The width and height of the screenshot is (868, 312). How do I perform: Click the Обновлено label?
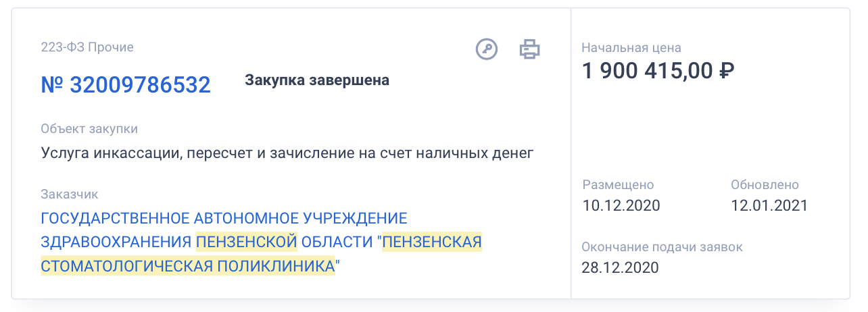(765, 185)
